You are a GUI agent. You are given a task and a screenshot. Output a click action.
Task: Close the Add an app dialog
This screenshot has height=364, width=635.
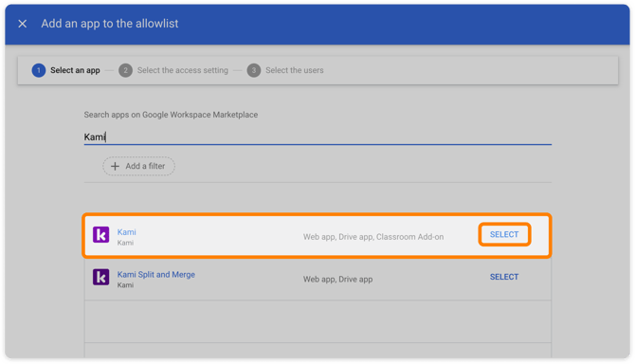pyautogui.click(x=23, y=24)
